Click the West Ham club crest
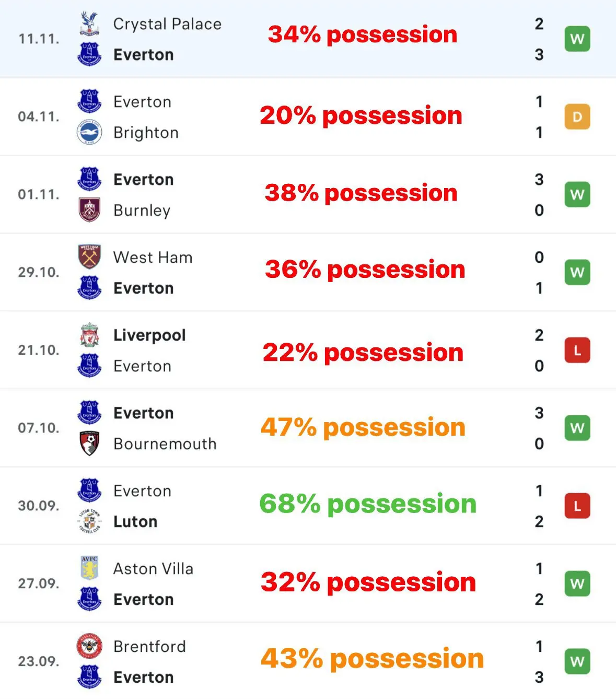The image size is (616, 699). pyautogui.click(x=89, y=257)
